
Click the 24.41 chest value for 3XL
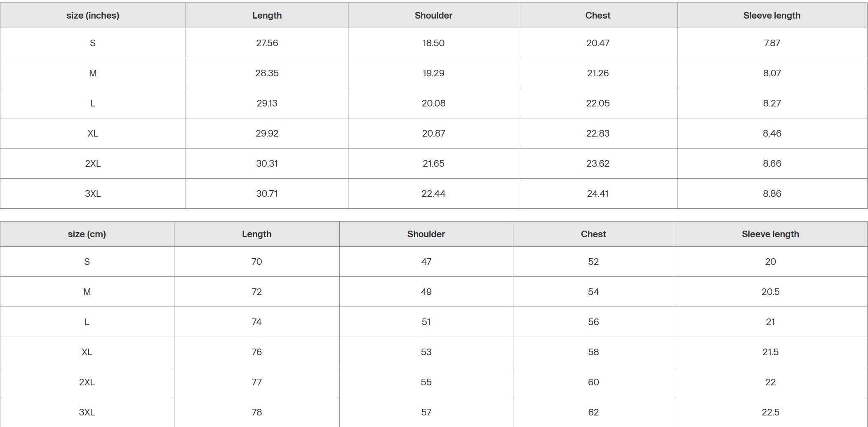(x=597, y=193)
